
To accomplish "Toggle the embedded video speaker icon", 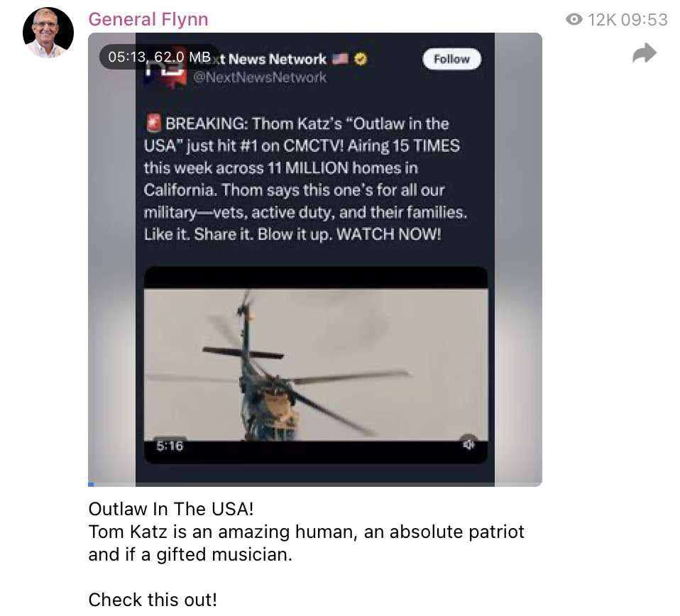I will click(x=468, y=444).
